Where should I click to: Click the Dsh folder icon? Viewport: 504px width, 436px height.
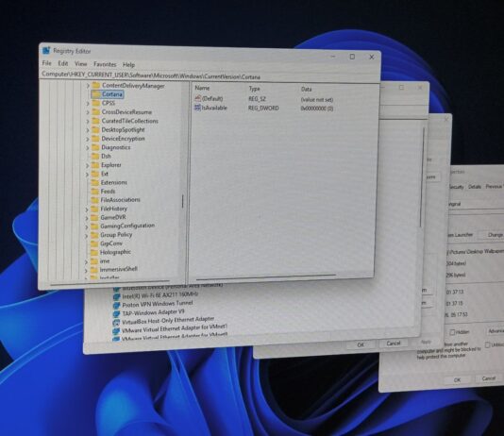point(95,156)
